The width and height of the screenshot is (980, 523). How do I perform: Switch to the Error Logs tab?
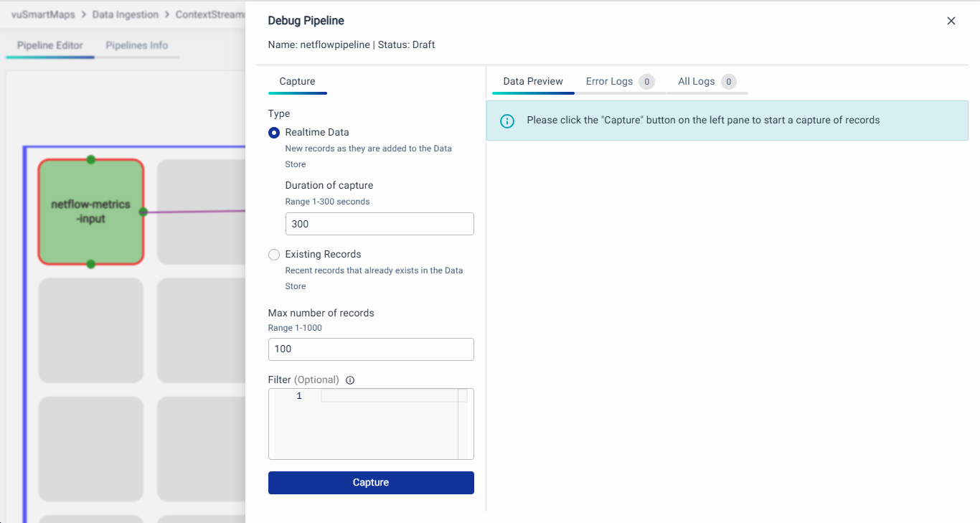[x=609, y=82]
